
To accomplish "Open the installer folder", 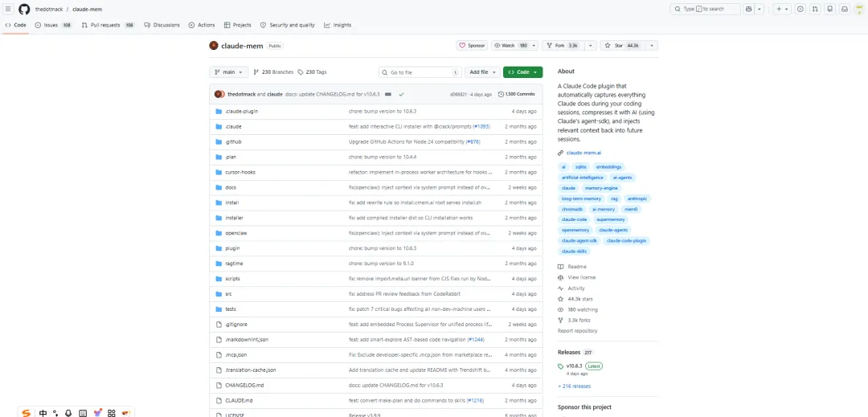I will [234, 218].
